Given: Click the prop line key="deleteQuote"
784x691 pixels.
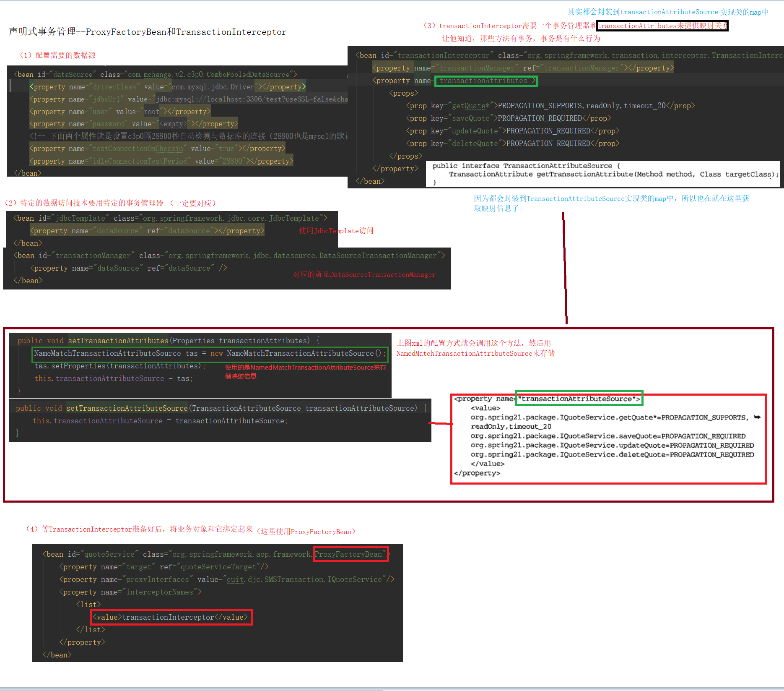Looking at the screenshot, I should (x=512, y=143).
